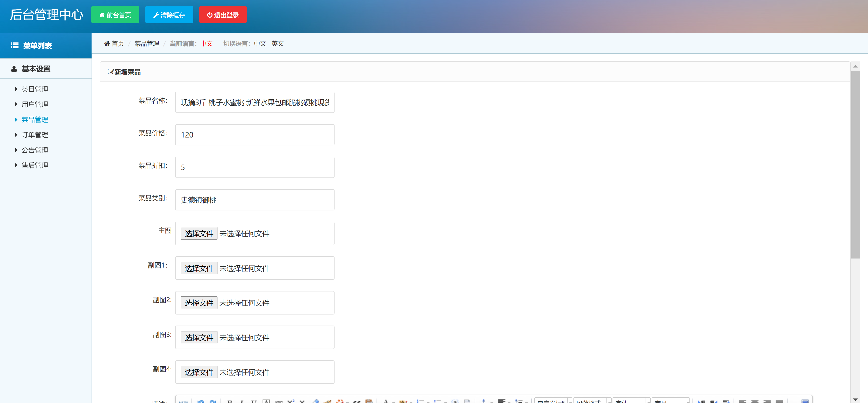Image resolution: width=868 pixels, height=403 pixels.
Task: Open 订单管理 in the sidebar menu
Action: point(35,135)
